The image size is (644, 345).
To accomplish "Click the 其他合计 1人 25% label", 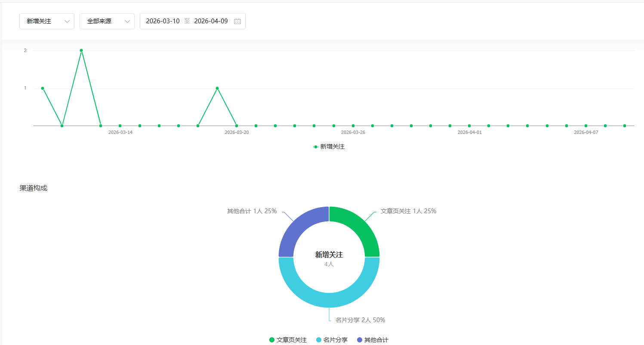I will tap(252, 211).
